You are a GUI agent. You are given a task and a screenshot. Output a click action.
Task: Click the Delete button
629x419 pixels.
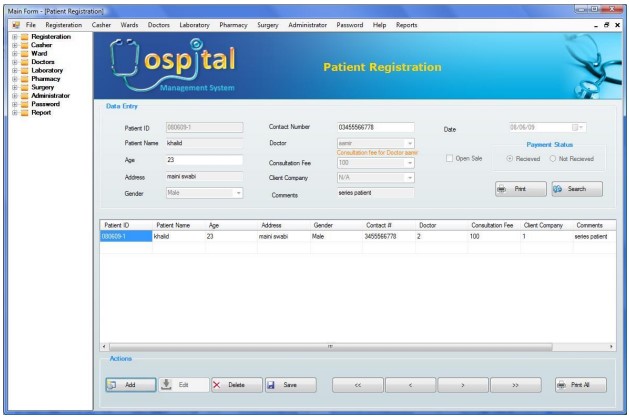[x=237, y=385]
